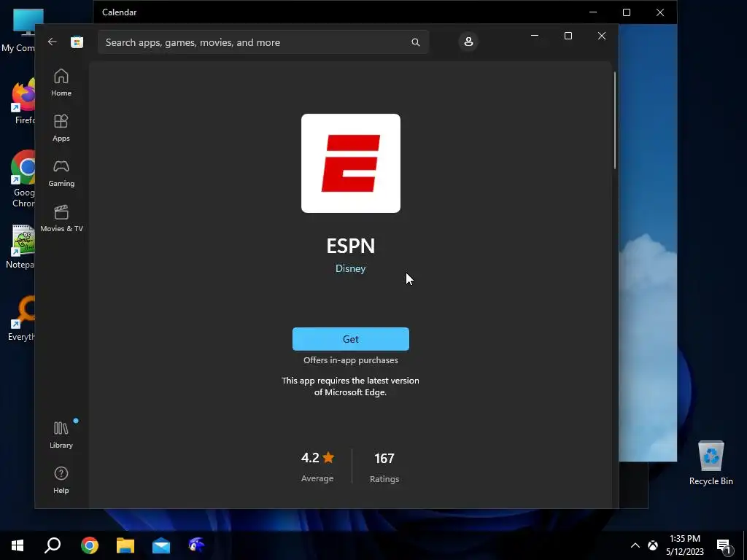
Task: Open the account profile icon
Action: click(468, 42)
